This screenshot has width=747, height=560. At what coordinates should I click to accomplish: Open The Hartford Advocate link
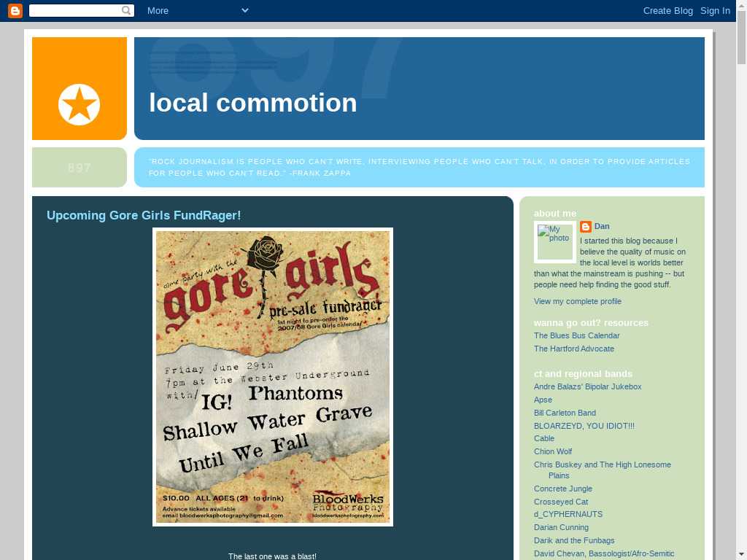pyautogui.click(x=573, y=349)
